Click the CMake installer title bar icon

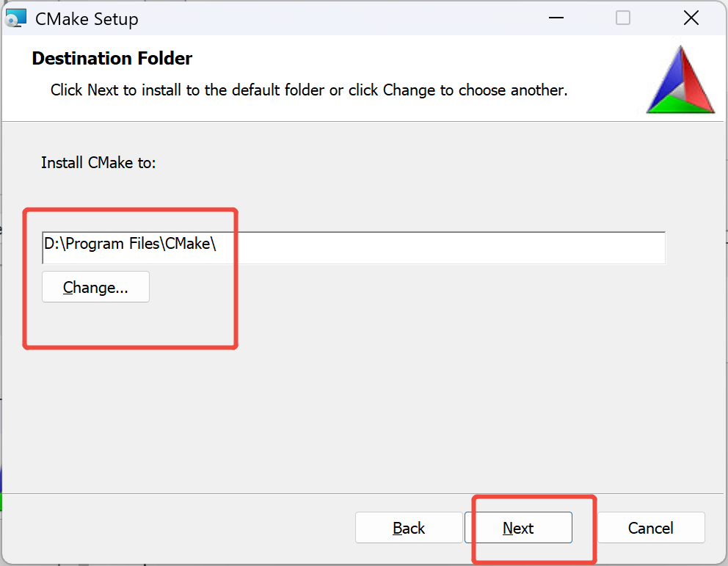pyautogui.click(x=16, y=18)
